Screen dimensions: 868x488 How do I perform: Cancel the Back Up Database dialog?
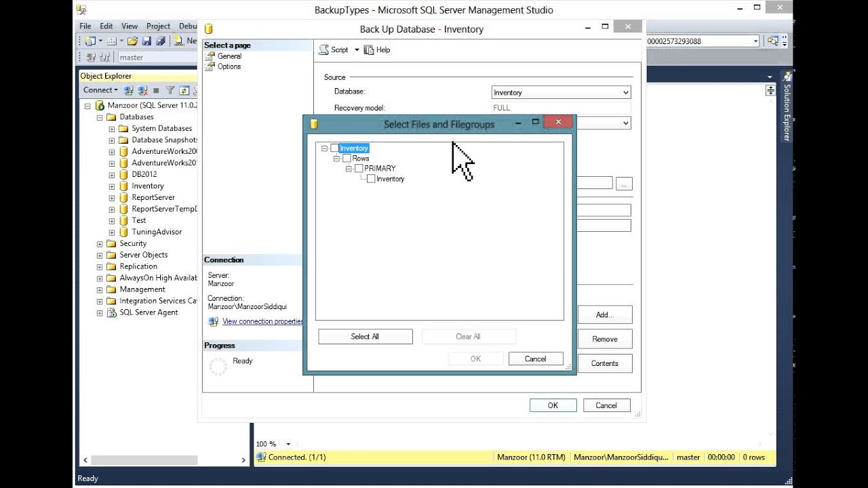[606, 405]
